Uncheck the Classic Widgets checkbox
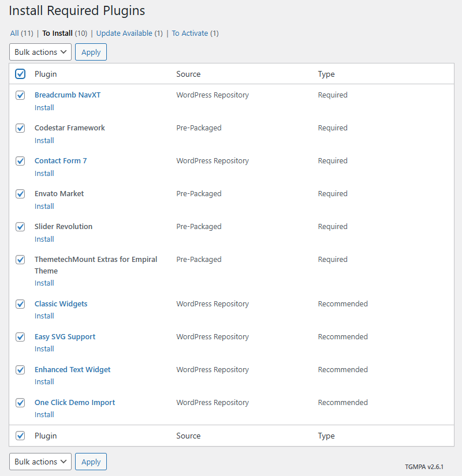The image size is (462, 476). [x=20, y=304]
